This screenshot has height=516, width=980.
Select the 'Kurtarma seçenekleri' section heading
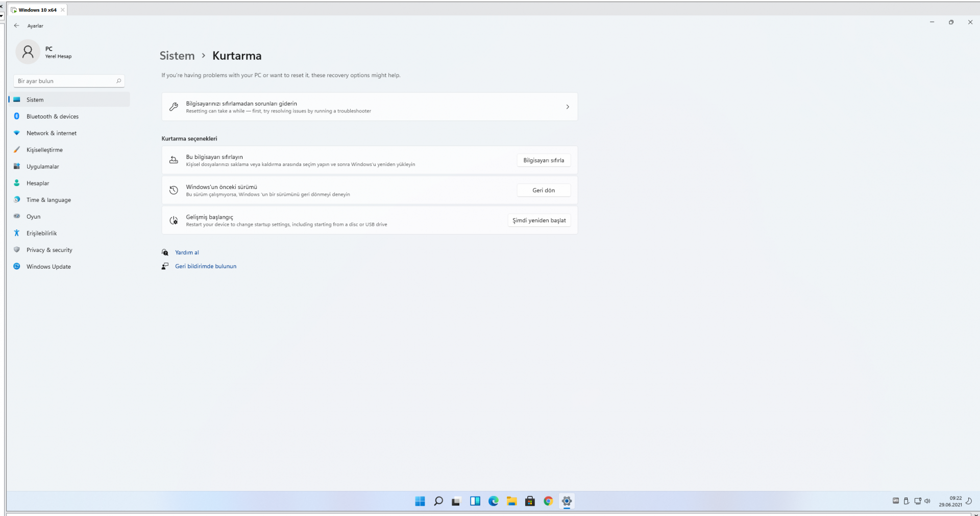pos(189,138)
